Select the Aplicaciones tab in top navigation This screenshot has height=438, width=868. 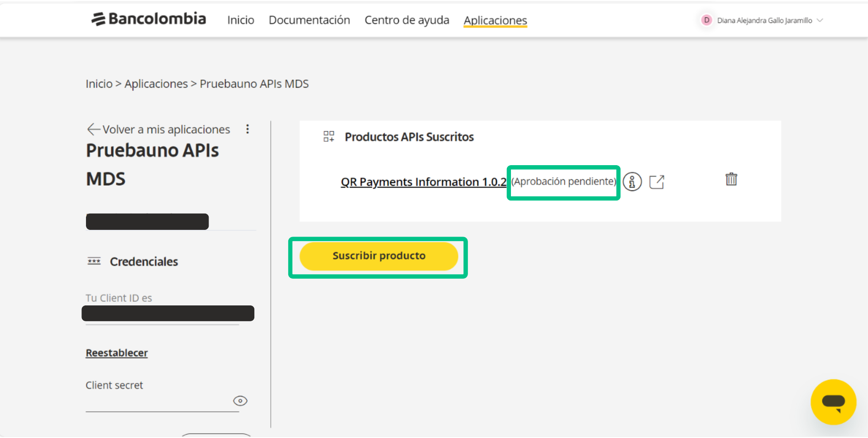click(495, 20)
